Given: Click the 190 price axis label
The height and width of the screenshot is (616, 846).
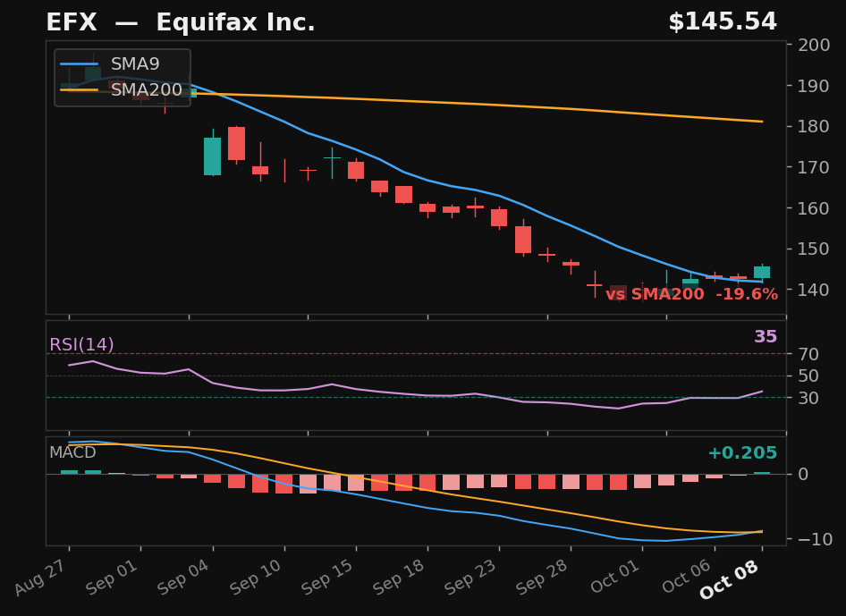Looking at the screenshot, I should pyautogui.click(x=814, y=86).
